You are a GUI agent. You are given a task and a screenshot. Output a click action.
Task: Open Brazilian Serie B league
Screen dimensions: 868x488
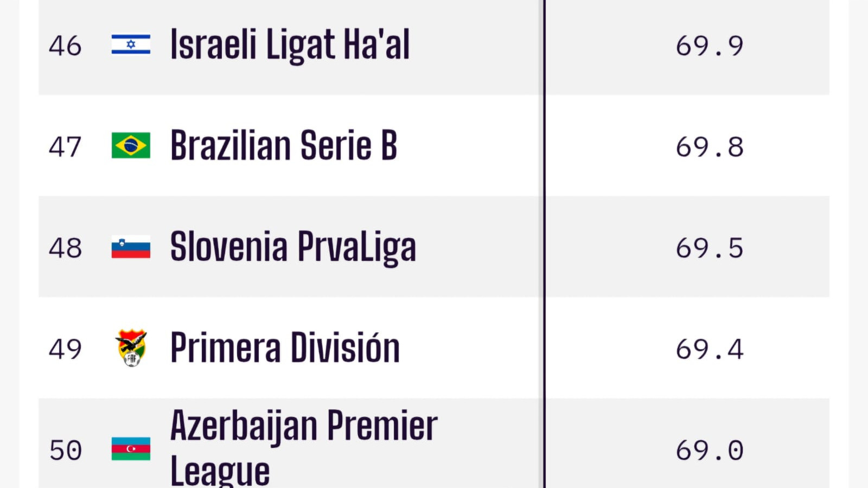pos(284,145)
